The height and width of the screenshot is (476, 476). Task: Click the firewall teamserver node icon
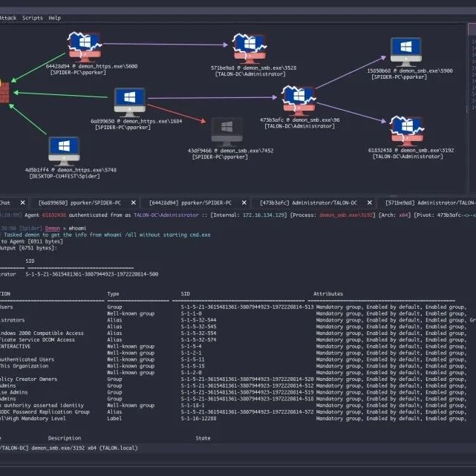(x=4, y=91)
